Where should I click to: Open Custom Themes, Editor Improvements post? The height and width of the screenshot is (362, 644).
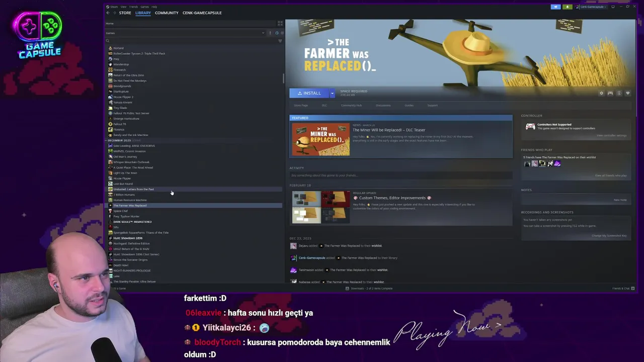tap(392, 198)
